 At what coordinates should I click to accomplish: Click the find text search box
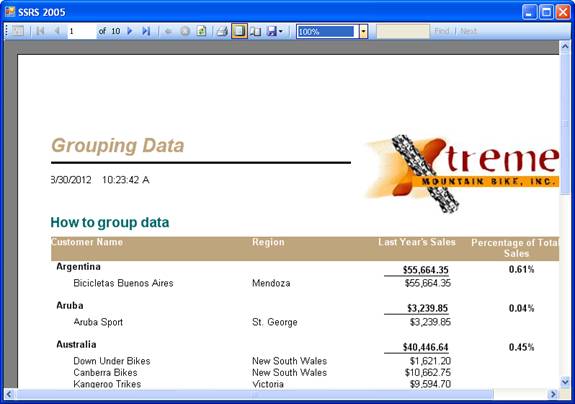(403, 32)
